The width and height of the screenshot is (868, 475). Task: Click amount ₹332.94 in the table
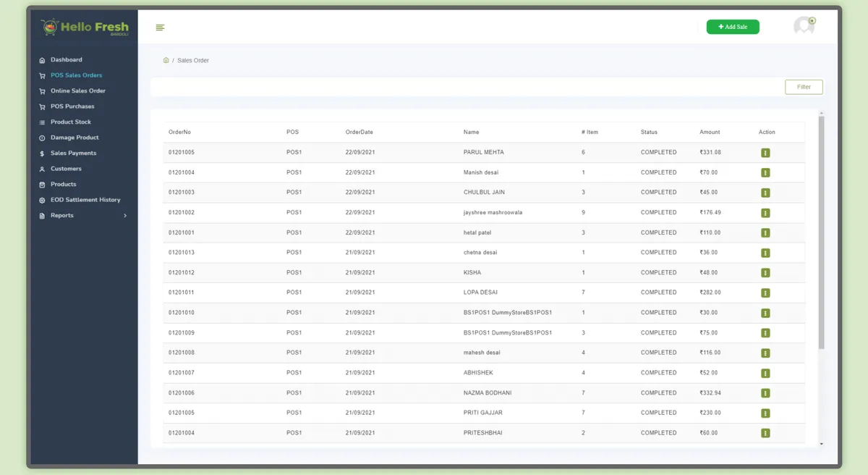tap(710, 393)
